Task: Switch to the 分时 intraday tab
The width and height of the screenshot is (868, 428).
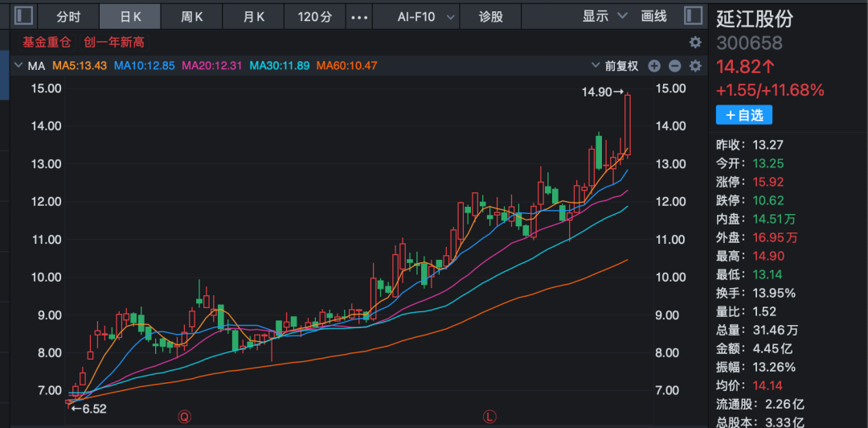Action: tap(68, 16)
